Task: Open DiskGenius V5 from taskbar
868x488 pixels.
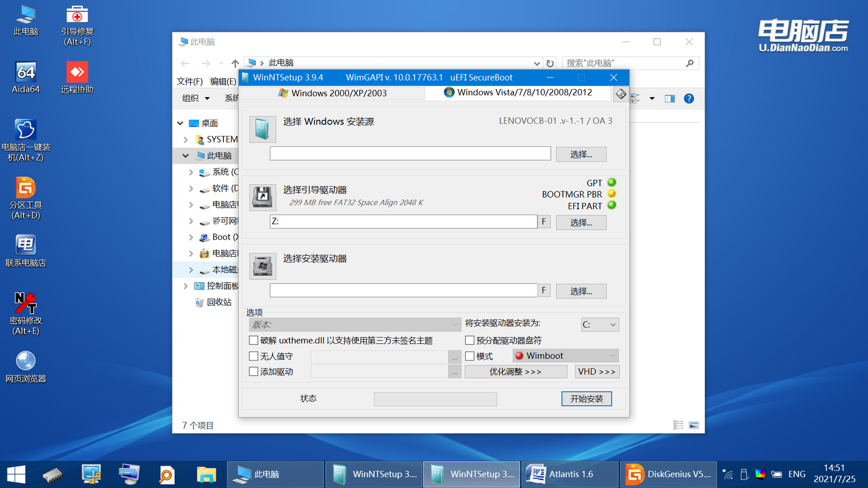Action: pyautogui.click(x=669, y=475)
